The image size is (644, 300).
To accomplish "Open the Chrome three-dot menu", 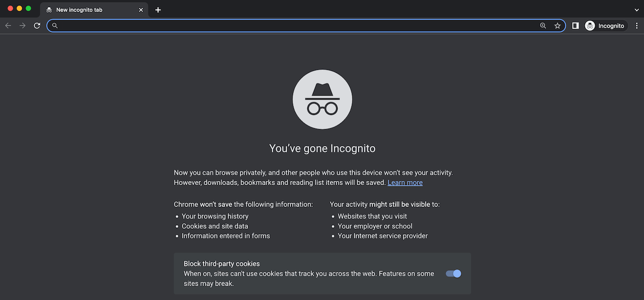I will [x=637, y=25].
